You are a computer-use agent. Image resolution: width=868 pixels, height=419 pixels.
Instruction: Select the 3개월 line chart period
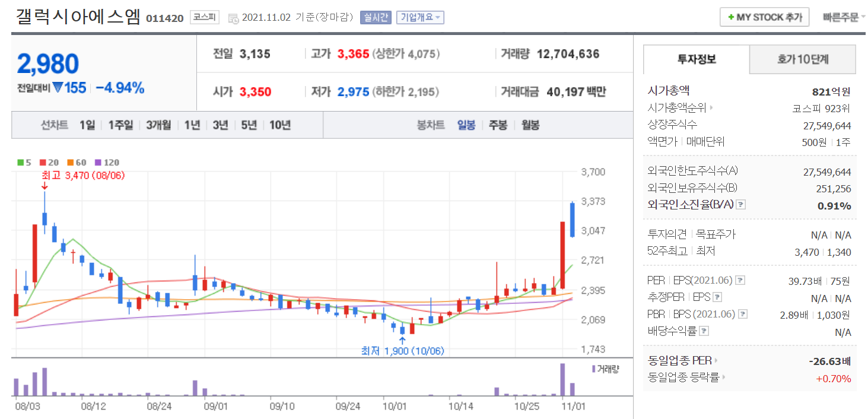[x=158, y=125]
